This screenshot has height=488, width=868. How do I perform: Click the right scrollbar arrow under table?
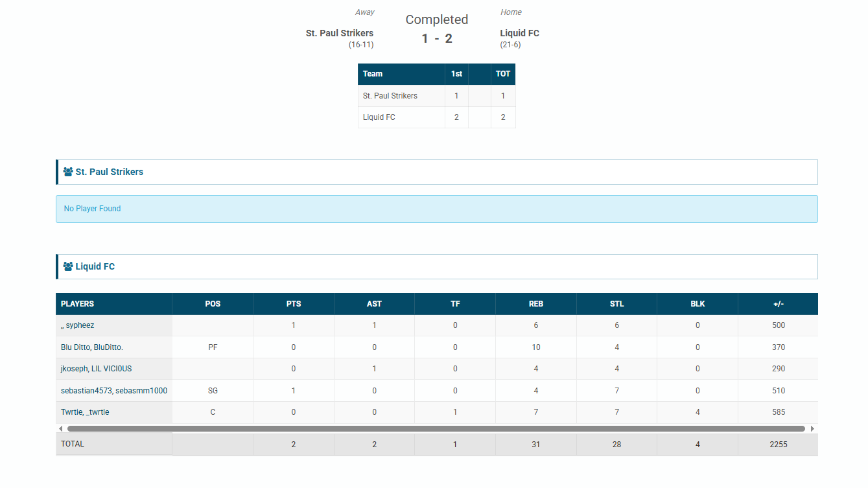(x=812, y=428)
